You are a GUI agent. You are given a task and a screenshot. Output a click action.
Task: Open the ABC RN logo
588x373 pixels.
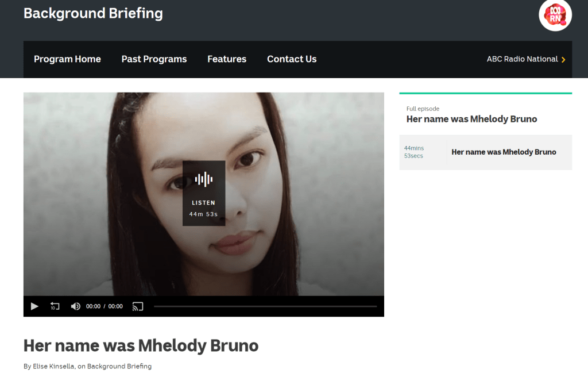[555, 16]
